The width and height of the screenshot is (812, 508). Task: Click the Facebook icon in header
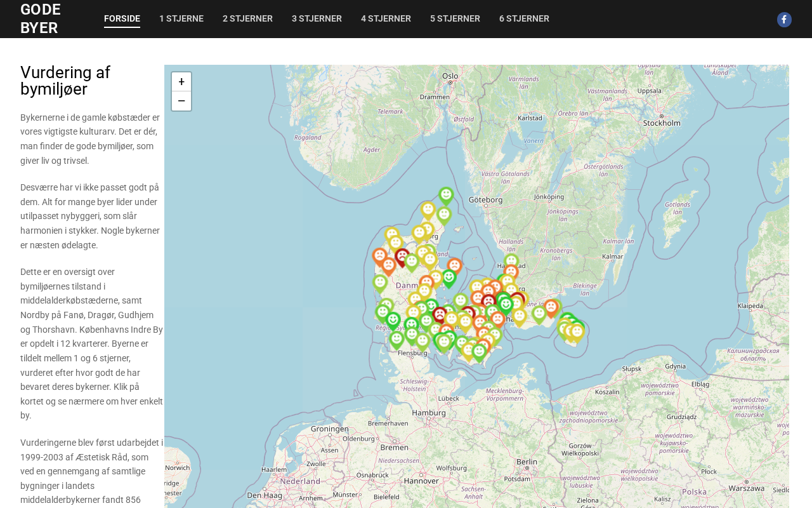(784, 20)
